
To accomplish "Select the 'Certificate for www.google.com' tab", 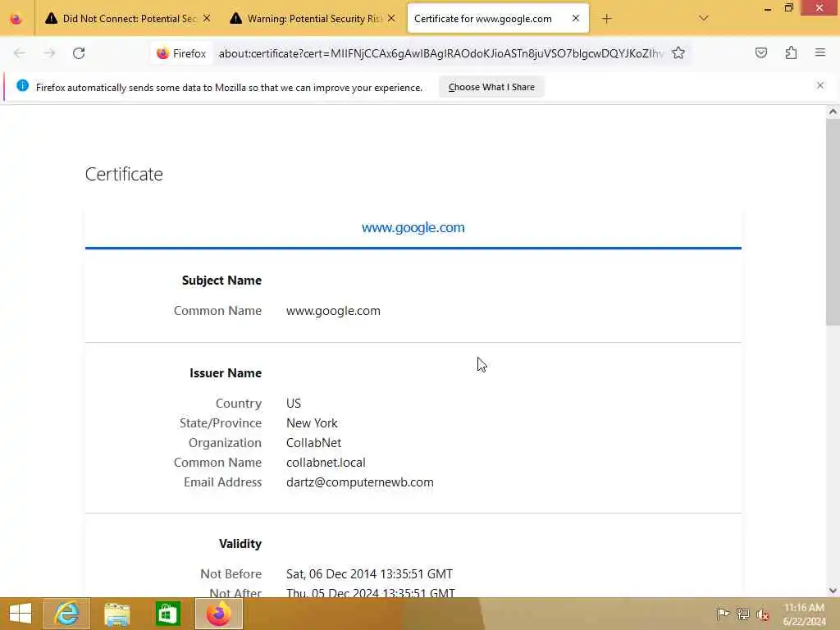I will click(x=498, y=19).
